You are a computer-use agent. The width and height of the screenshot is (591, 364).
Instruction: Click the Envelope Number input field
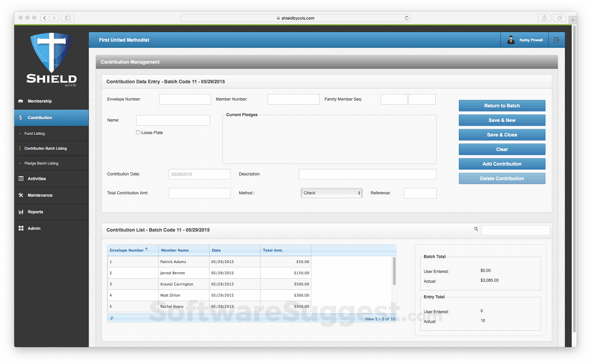(184, 99)
